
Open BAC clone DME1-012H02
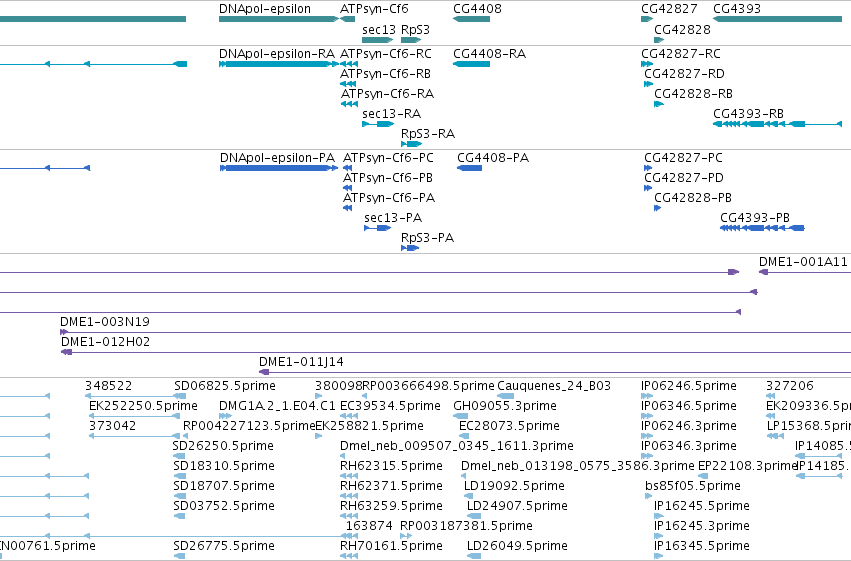tap(105, 342)
